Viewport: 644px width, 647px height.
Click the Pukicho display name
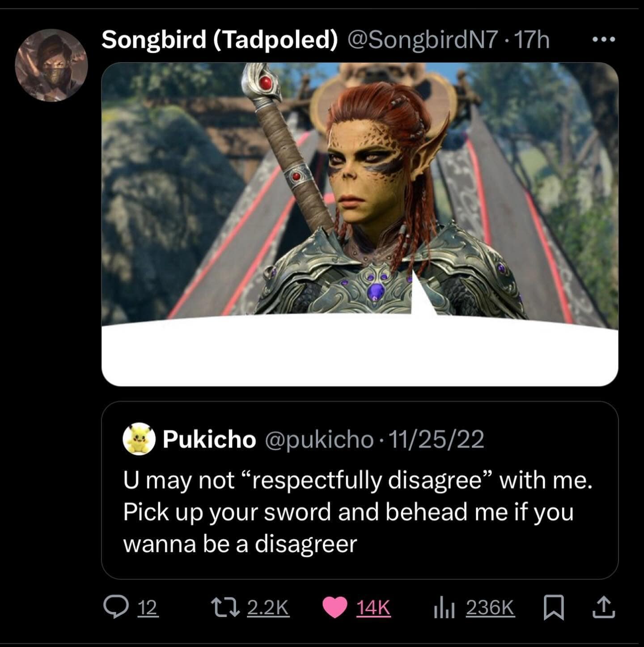point(209,439)
